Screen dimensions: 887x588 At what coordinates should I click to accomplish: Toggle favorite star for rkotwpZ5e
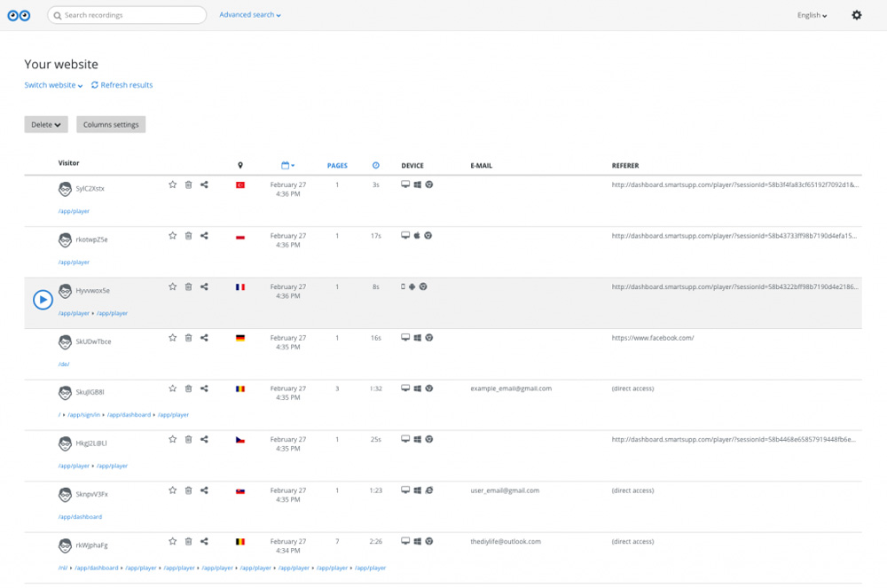pos(173,236)
